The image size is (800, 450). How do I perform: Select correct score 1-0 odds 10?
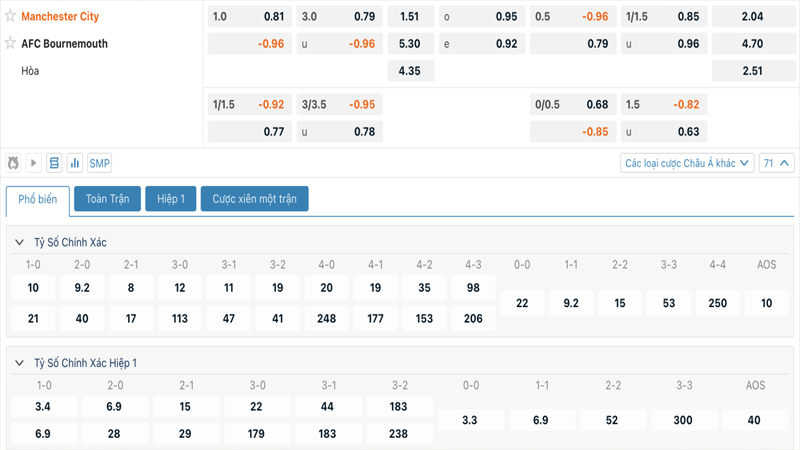(33, 288)
